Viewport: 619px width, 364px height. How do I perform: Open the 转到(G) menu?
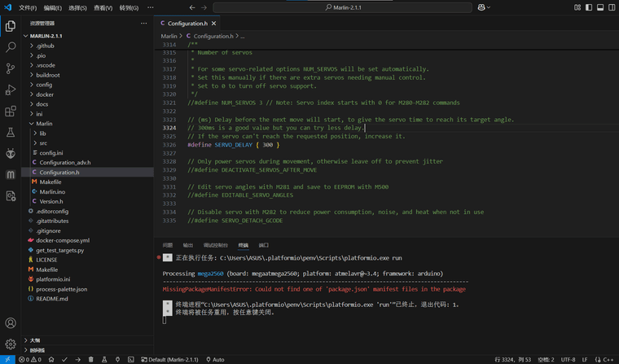pos(129,8)
